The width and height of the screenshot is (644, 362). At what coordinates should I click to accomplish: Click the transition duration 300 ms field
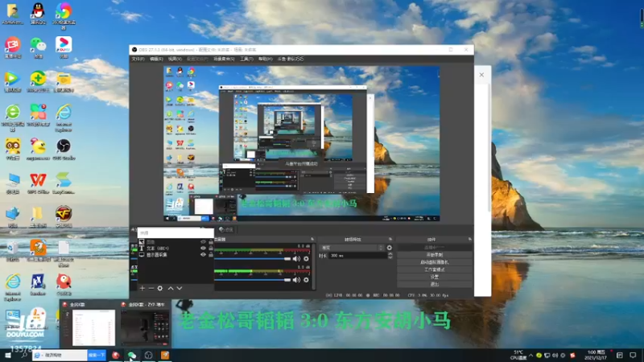pyautogui.click(x=357, y=255)
